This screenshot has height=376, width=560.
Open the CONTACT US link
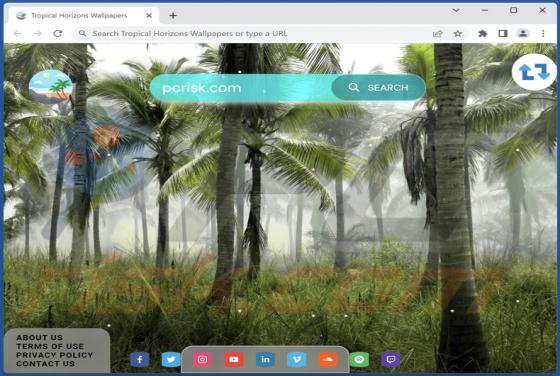(45, 364)
